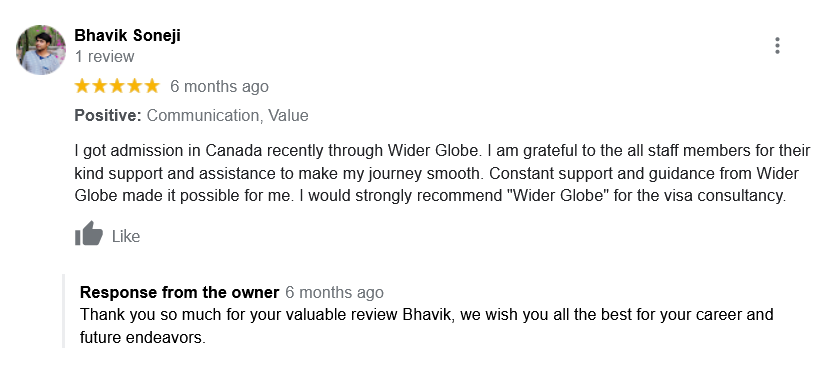The height and width of the screenshot is (371, 829).
Task: Click the owner's "Thank you so much" reply text
Action: (x=427, y=326)
